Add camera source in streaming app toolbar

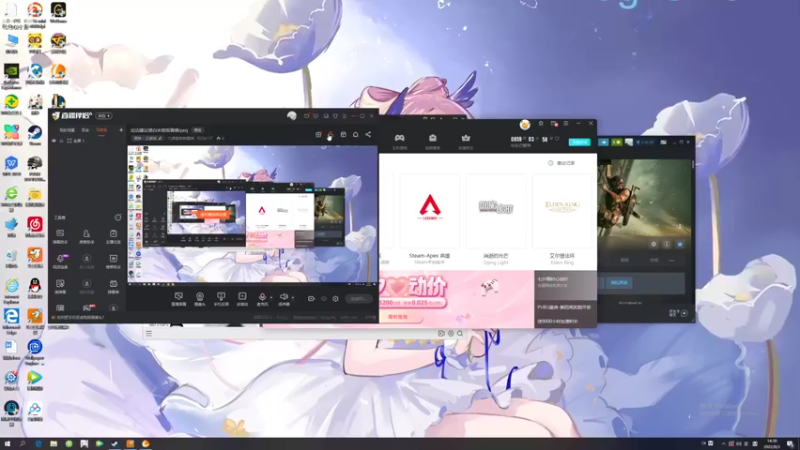point(199,298)
